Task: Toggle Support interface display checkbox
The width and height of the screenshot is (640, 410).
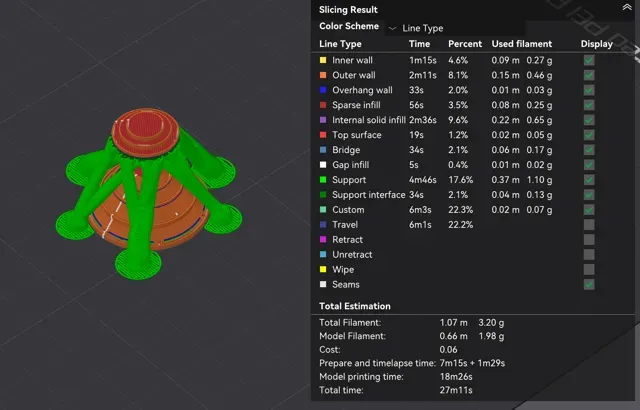Action: pos(589,195)
